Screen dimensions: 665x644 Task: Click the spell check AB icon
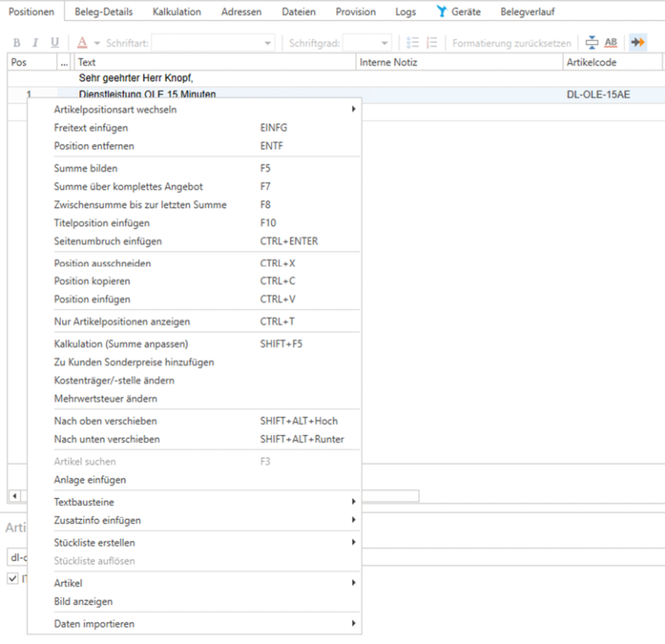point(611,42)
